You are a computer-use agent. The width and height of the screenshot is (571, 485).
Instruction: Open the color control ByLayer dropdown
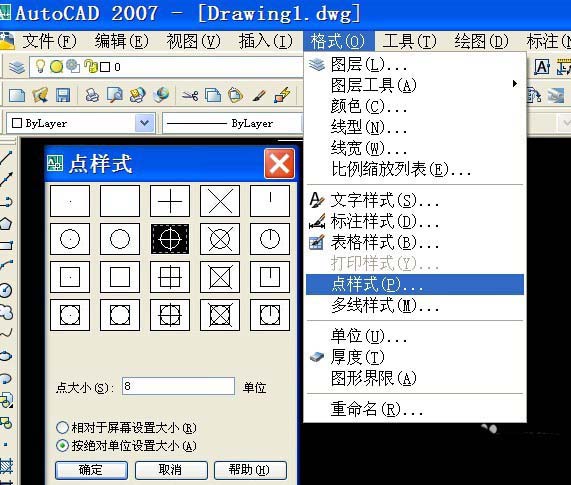point(81,123)
